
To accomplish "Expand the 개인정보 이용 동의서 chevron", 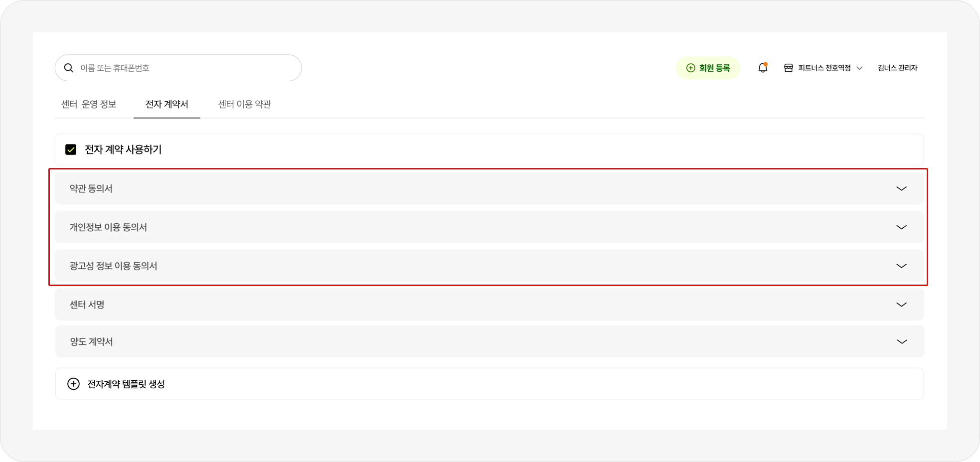I will click(901, 227).
